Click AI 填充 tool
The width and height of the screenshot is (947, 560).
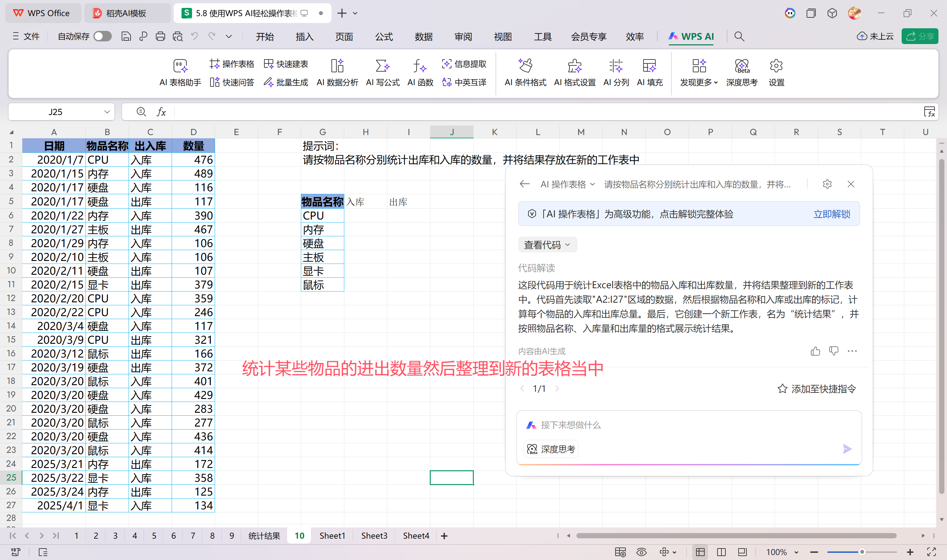pos(649,72)
